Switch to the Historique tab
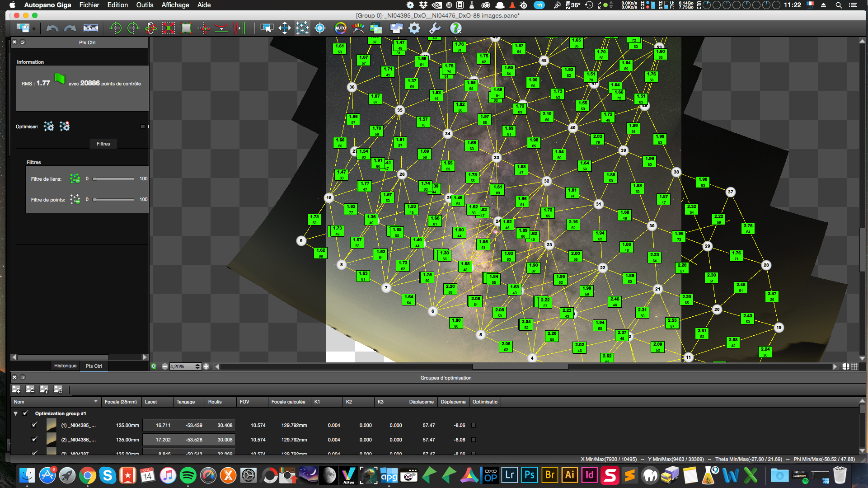 coord(65,366)
